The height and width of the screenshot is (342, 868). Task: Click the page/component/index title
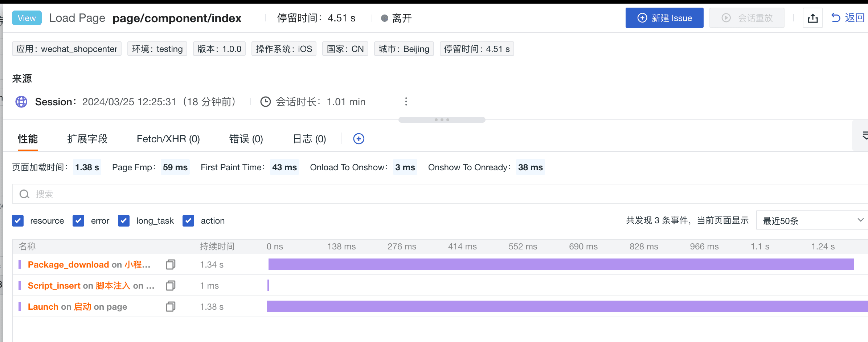(x=177, y=18)
